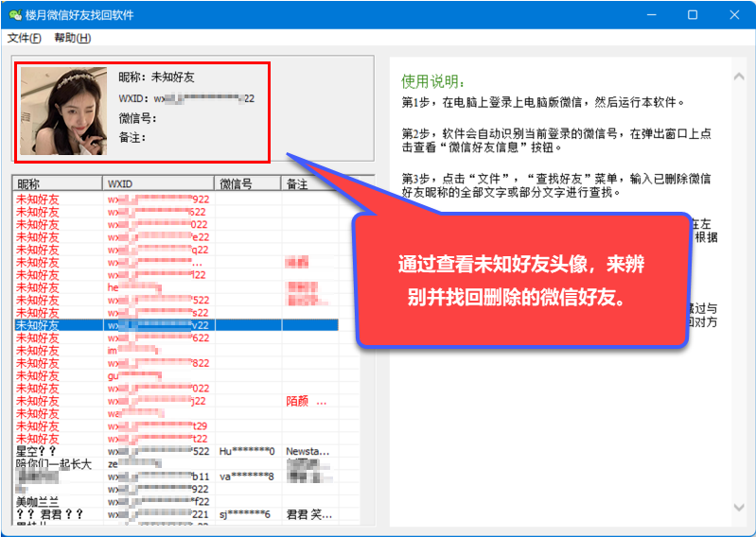This screenshot has width=756, height=537.
Task: Open the 文件(F) menu
Action: (24, 38)
